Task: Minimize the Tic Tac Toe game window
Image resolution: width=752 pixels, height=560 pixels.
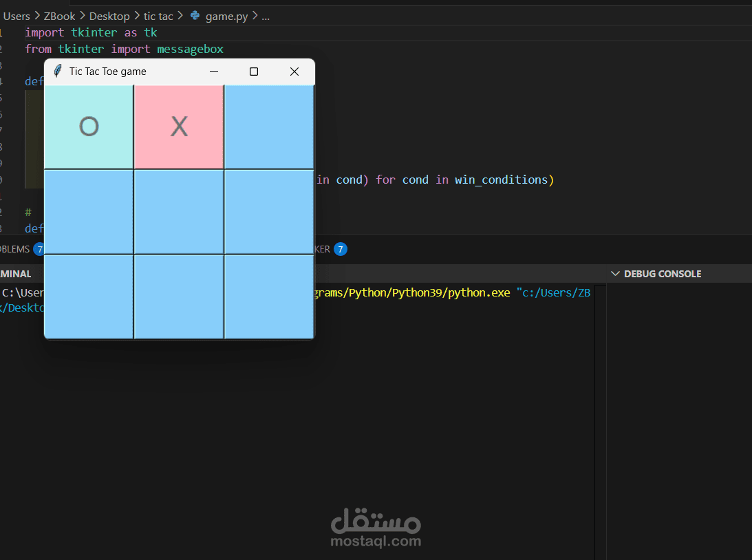Action: tap(214, 72)
